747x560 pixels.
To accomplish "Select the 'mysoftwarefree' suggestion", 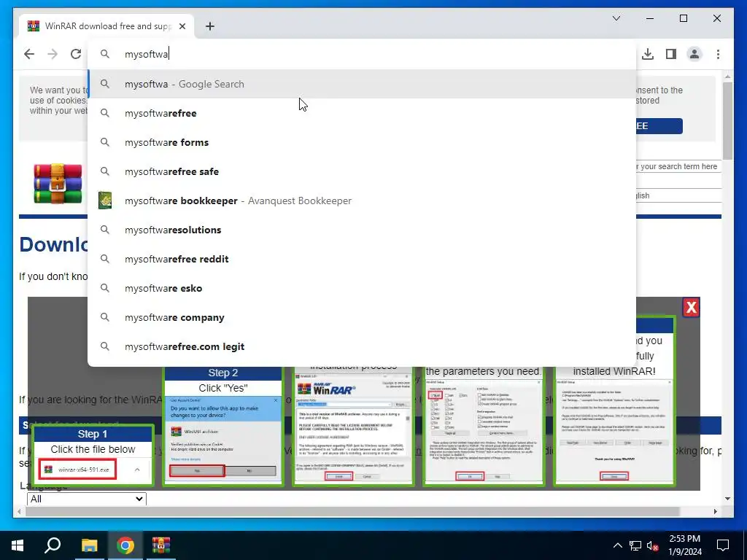I will click(362, 113).
